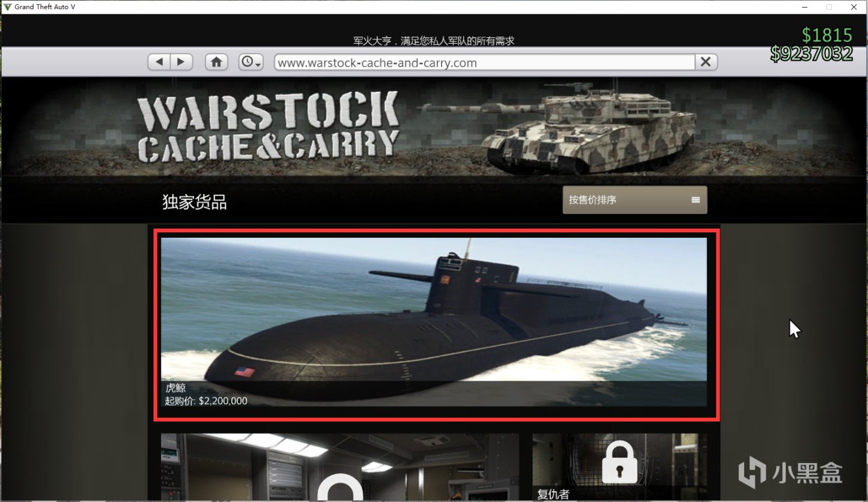Click the 军火大亨 tagline text
This screenshot has width=868, height=502.
(x=434, y=41)
